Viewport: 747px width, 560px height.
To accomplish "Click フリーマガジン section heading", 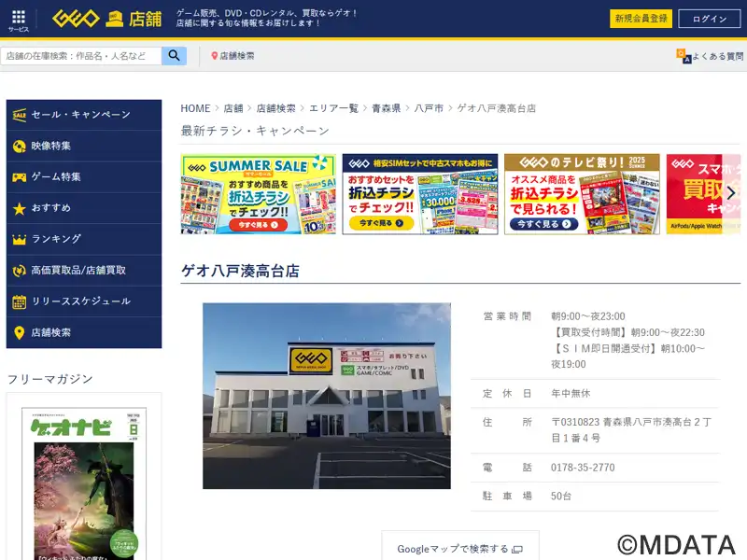I will pyautogui.click(x=50, y=379).
